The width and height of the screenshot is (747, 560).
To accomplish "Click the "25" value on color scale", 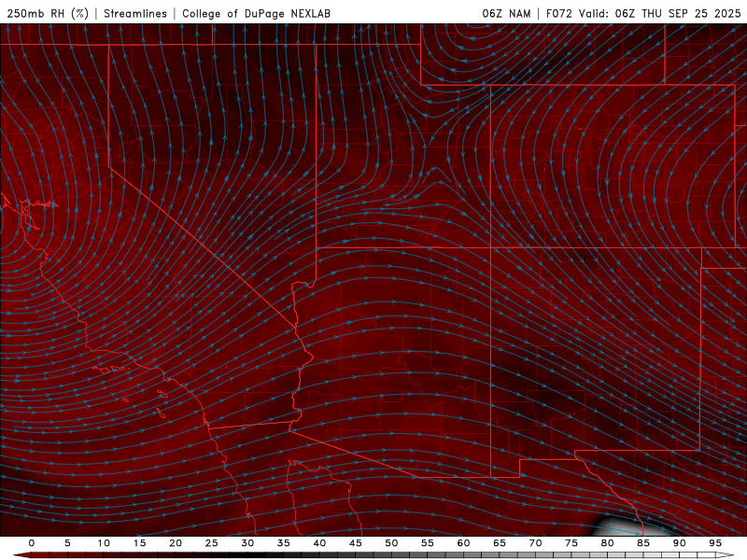I will [x=212, y=543].
